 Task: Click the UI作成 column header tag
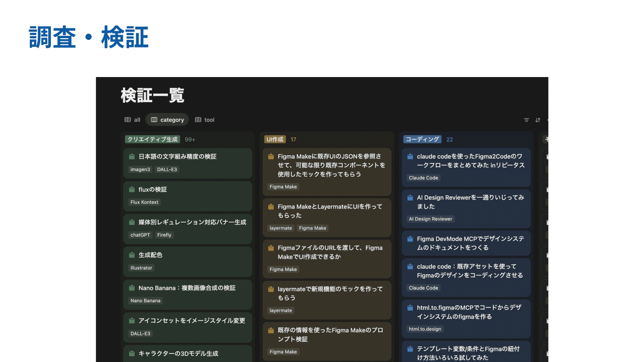pyautogui.click(x=275, y=139)
